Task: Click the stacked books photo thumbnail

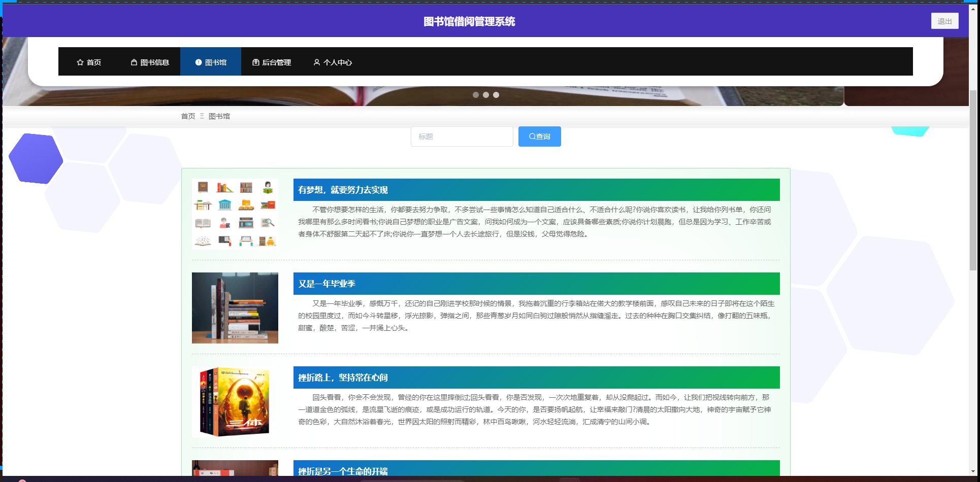Action: tap(235, 308)
